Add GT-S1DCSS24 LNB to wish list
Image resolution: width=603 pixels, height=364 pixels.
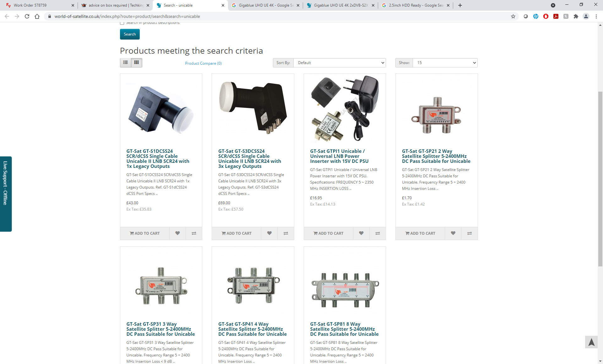pos(177,233)
